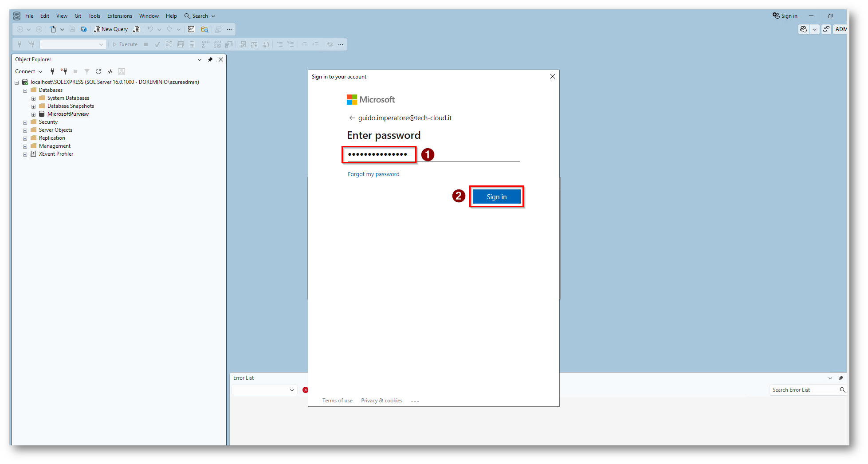Screen dimensions: 868x464
Task: Click the SSMS application logo icon
Action: [17, 16]
